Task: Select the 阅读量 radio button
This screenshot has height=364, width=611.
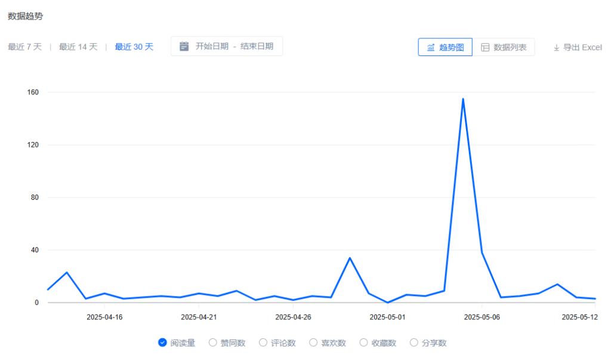Action: tap(162, 343)
